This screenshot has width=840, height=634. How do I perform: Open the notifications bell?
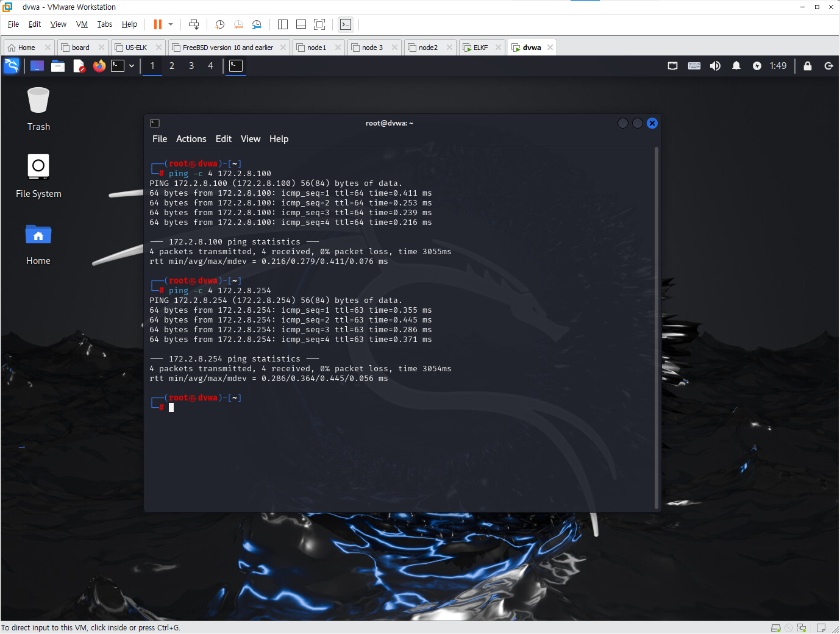tap(736, 66)
